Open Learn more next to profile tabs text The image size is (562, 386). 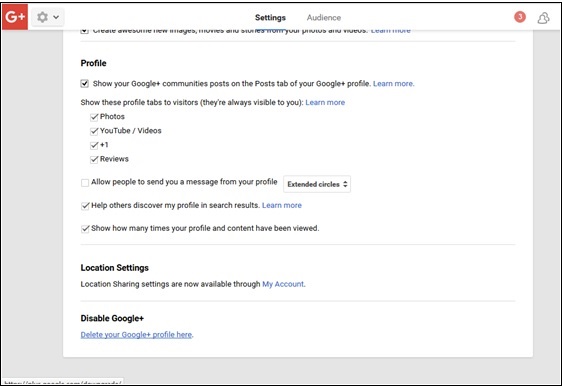(x=325, y=103)
